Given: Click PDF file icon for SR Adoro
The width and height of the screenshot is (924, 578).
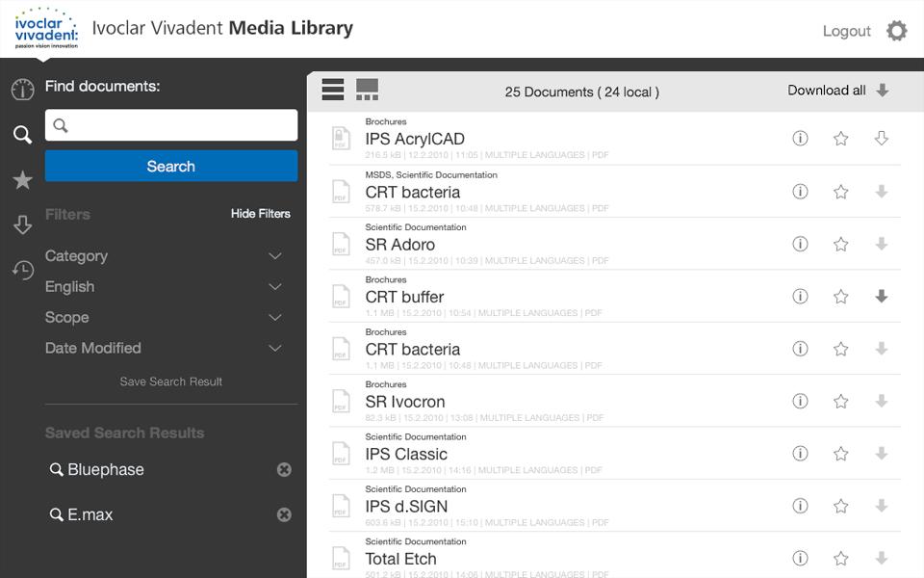Looking at the screenshot, I should (x=341, y=244).
